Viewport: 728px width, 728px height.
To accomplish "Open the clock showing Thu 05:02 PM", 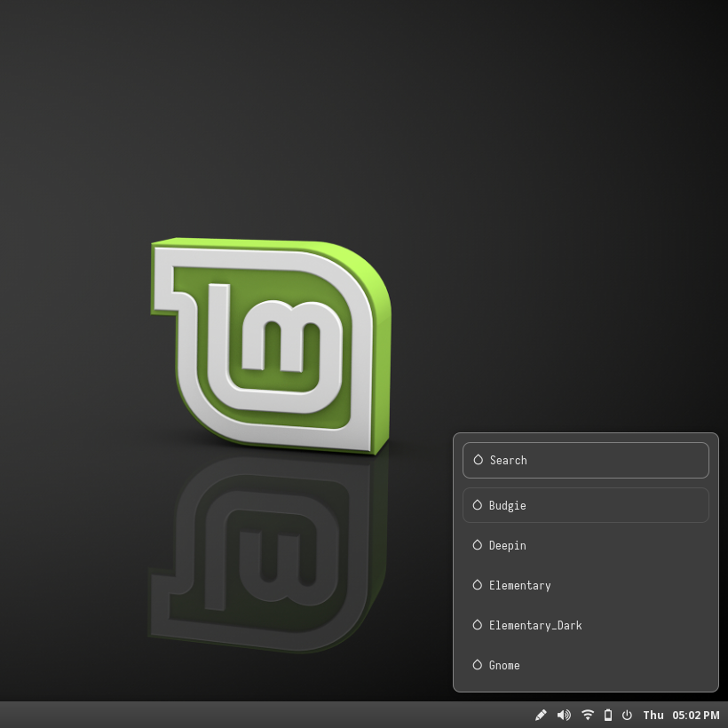I will click(x=681, y=715).
